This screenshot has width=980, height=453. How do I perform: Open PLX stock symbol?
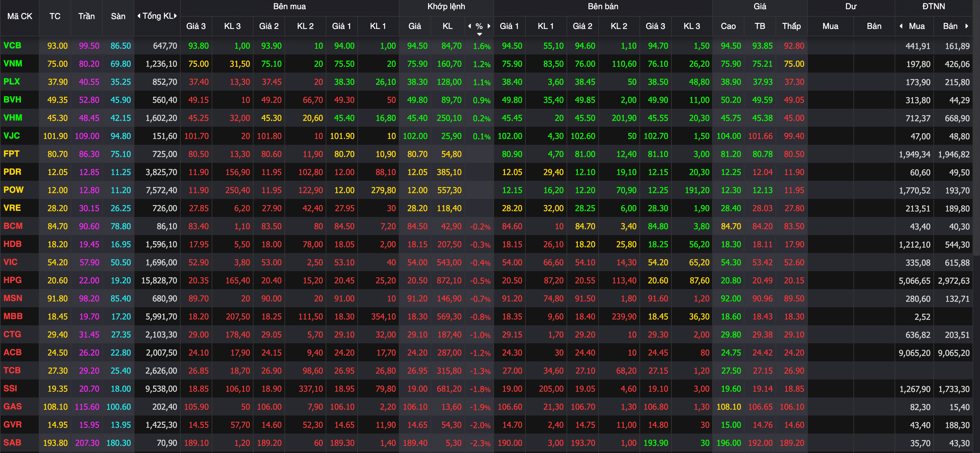[12, 81]
